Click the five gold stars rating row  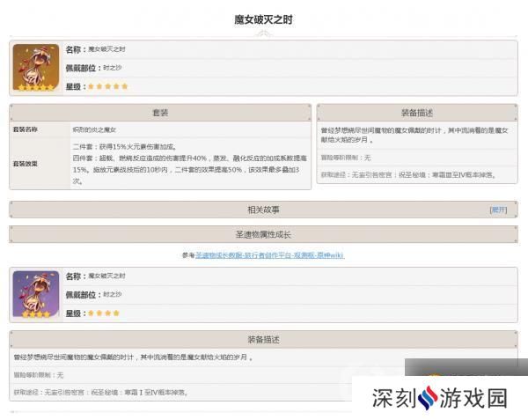tap(107, 86)
